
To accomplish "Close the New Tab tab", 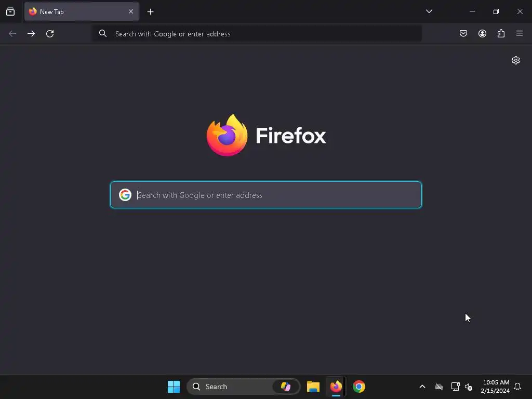I will click(130, 11).
